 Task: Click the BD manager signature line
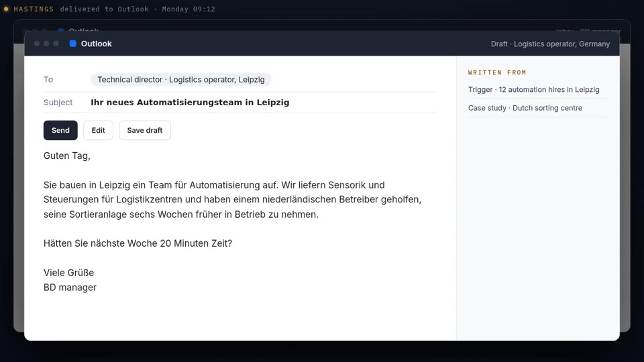click(70, 288)
